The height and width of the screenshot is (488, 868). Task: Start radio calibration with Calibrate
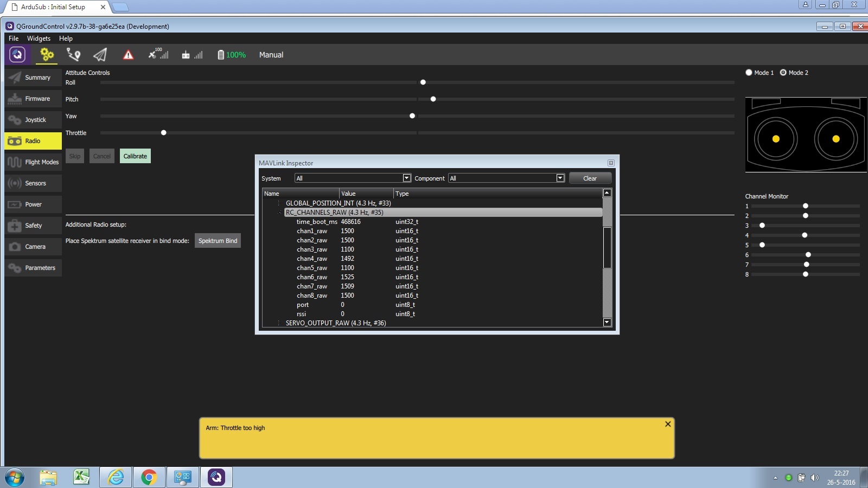point(135,156)
